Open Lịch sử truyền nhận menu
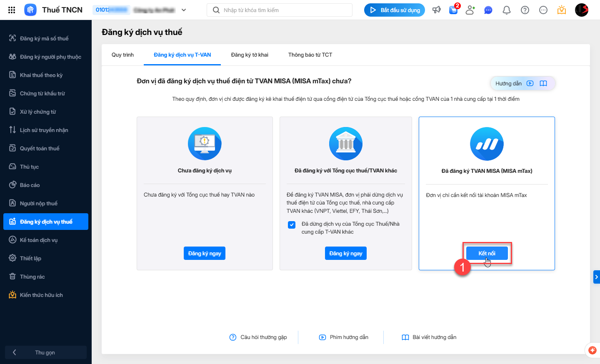Image resolution: width=600 pixels, height=364 pixels. [46, 130]
